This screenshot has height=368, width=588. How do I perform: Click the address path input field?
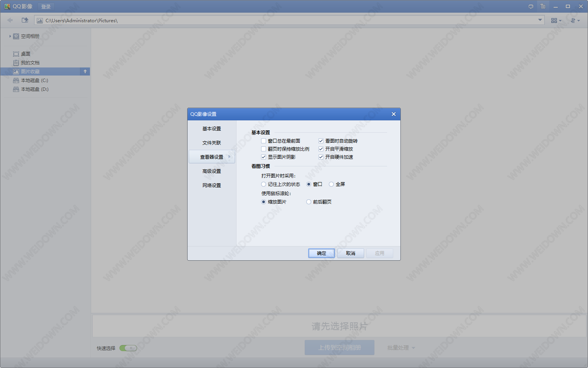[289, 20]
